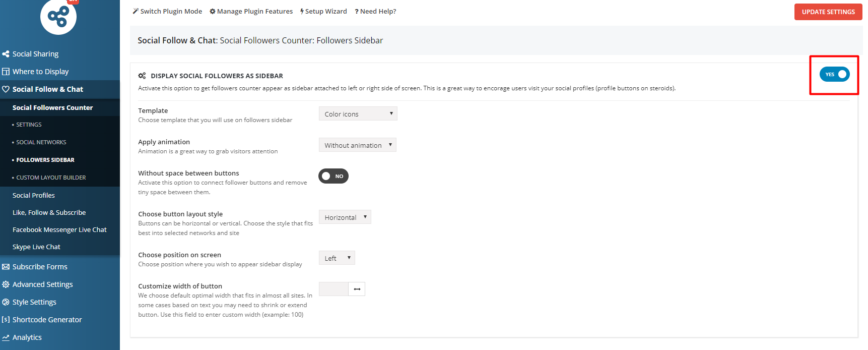Image resolution: width=868 pixels, height=350 pixels.
Task: Open Manage Plugin Features menu
Action: pos(251,11)
